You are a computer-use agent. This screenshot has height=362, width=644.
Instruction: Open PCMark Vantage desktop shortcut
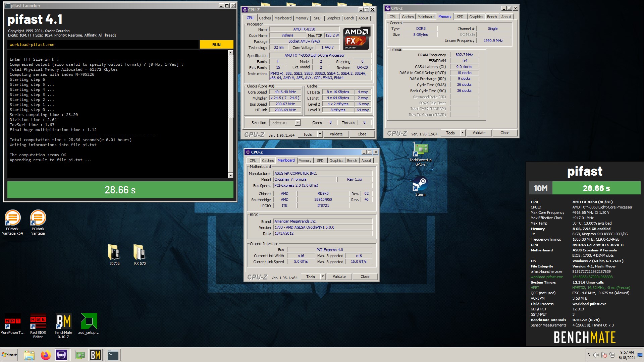click(x=38, y=222)
